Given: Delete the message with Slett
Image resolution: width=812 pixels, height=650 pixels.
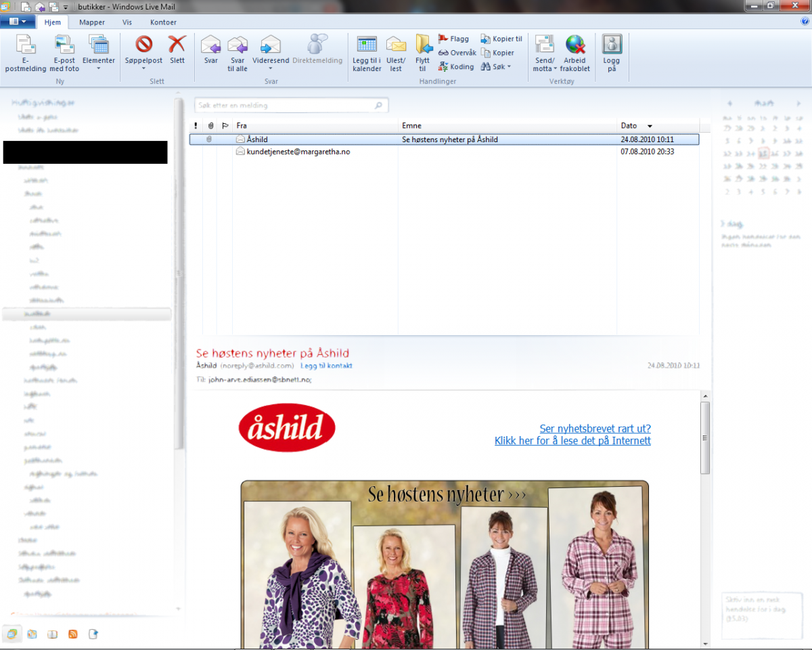Looking at the screenshot, I should point(177,49).
